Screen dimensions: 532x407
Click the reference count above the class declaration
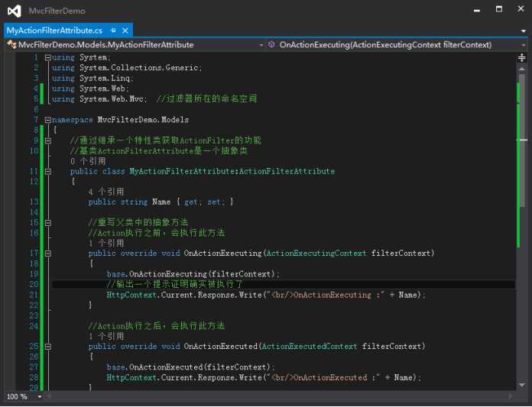(x=88, y=161)
